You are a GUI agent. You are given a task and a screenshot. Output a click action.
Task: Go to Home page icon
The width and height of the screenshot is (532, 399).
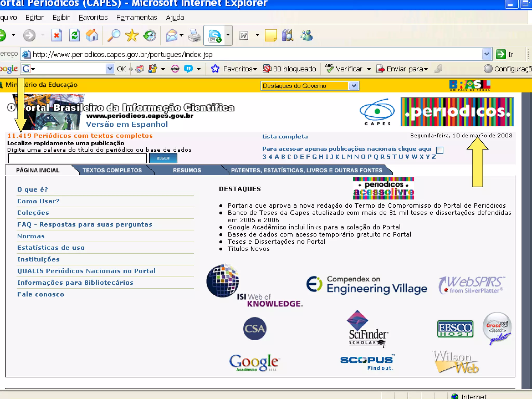click(x=92, y=35)
